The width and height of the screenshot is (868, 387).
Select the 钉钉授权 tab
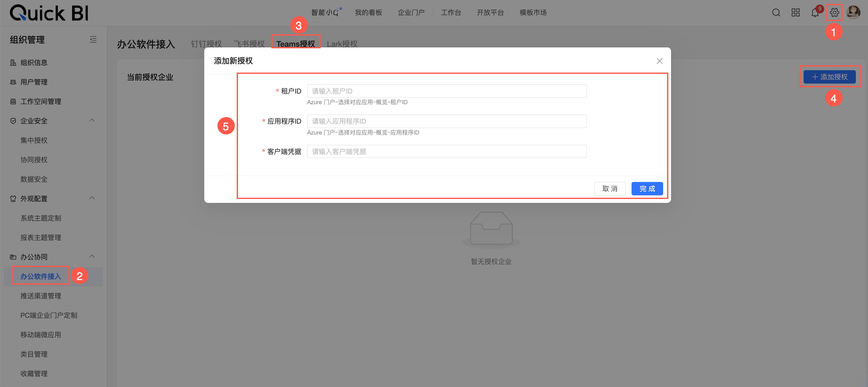(x=206, y=44)
